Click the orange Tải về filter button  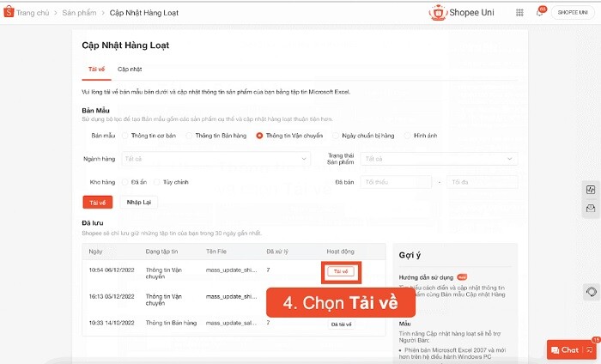coord(98,203)
